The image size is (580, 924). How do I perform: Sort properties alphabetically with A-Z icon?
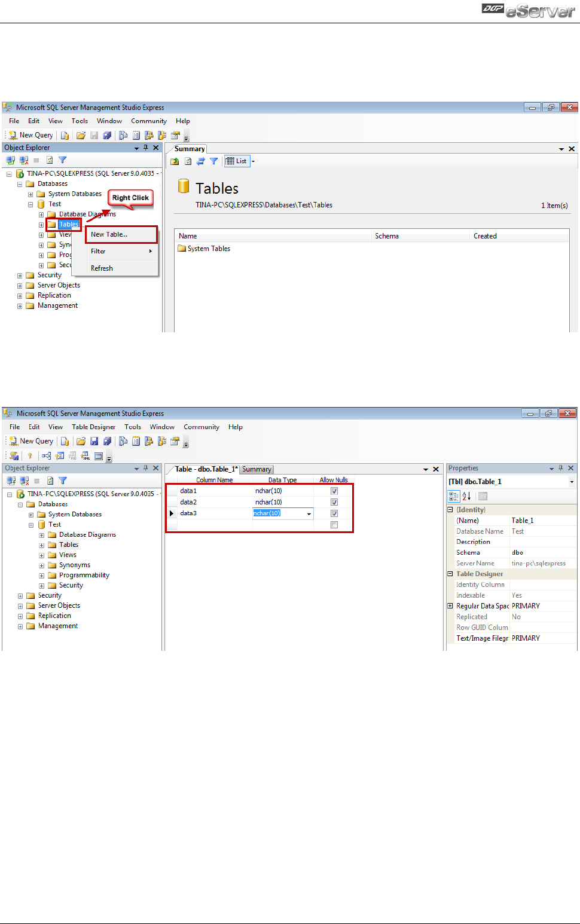point(467,496)
